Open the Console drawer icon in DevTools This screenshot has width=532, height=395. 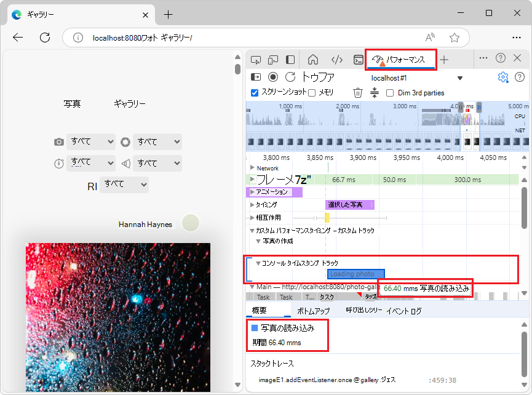(x=359, y=60)
